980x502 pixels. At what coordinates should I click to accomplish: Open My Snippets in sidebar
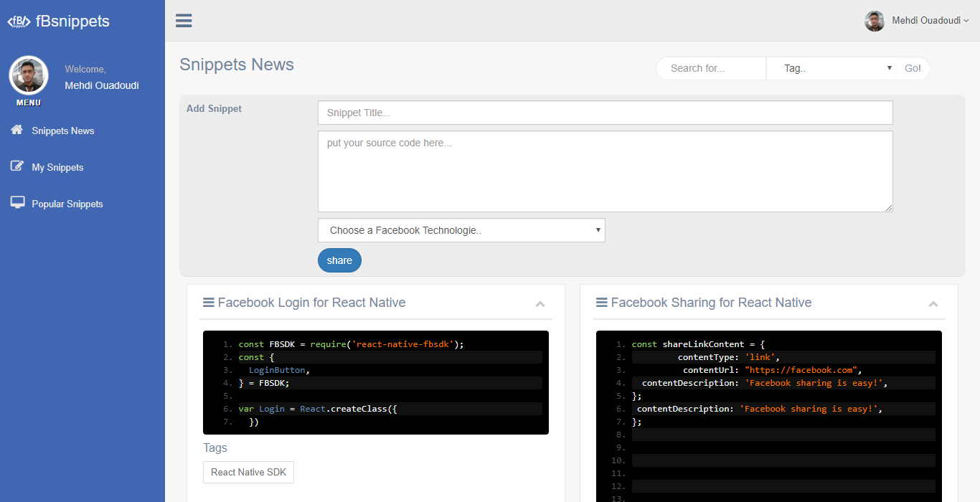(83, 167)
